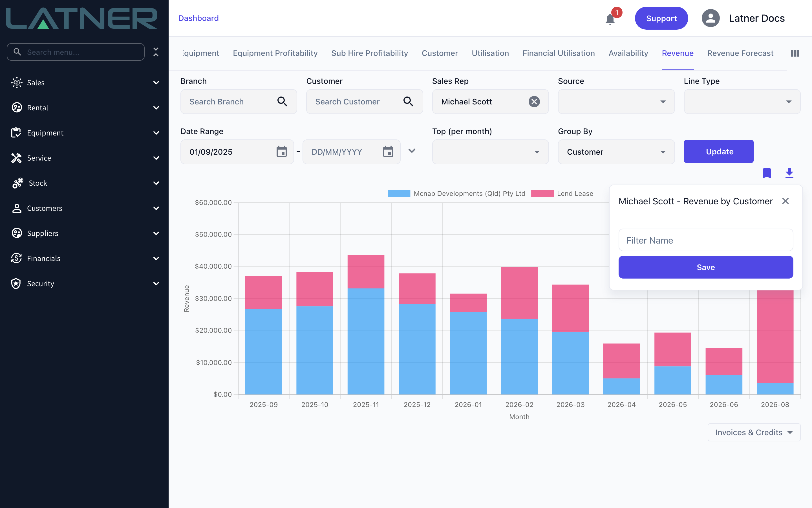Click the Latner Docs username
Image resolution: width=812 pixels, height=508 pixels.
tap(757, 18)
